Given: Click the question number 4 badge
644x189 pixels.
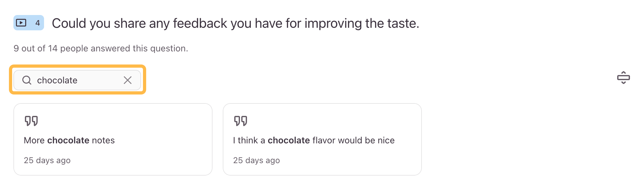Looking at the screenshot, I should (38, 23).
